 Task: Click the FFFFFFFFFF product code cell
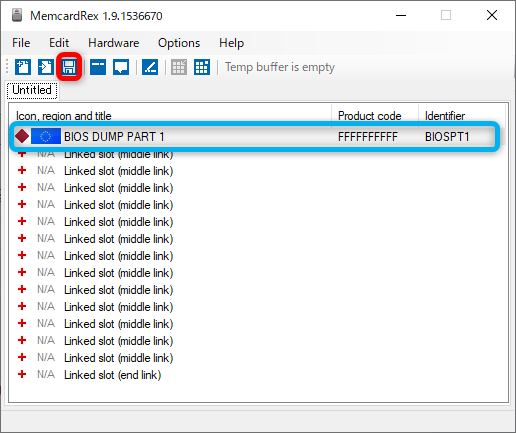[368, 137]
